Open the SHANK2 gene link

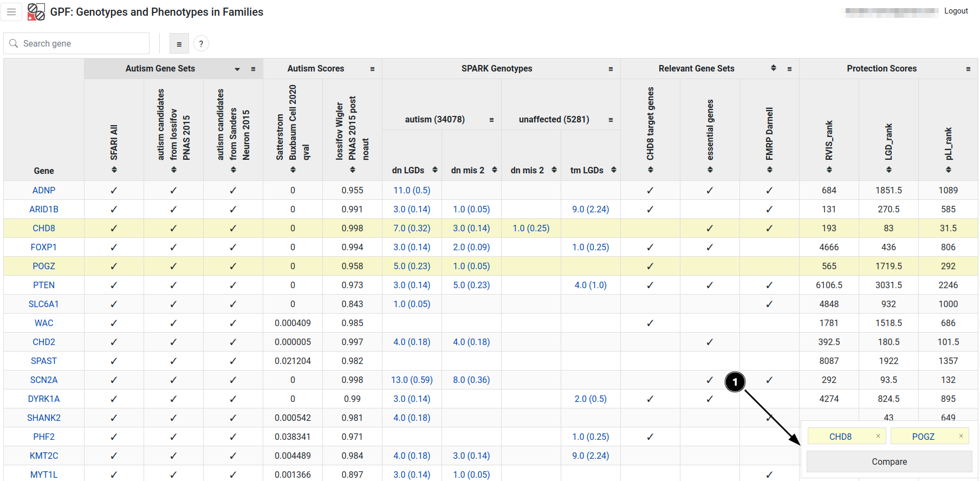pos(44,418)
